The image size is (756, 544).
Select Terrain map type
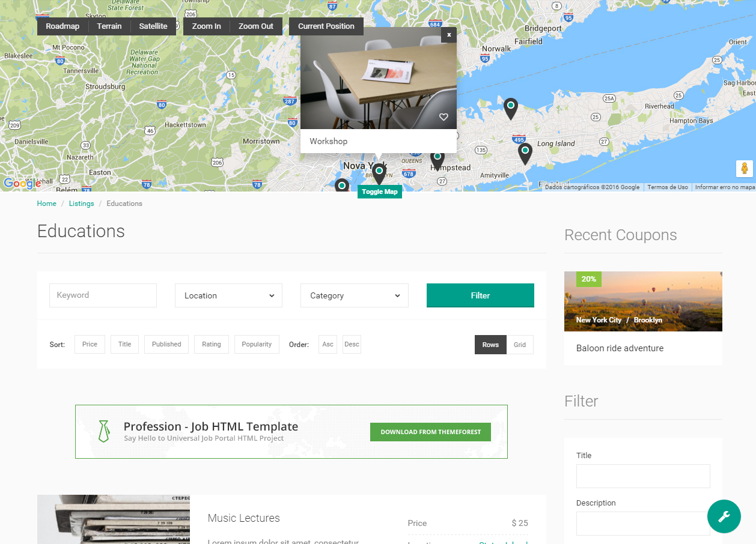(x=109, y=26)
